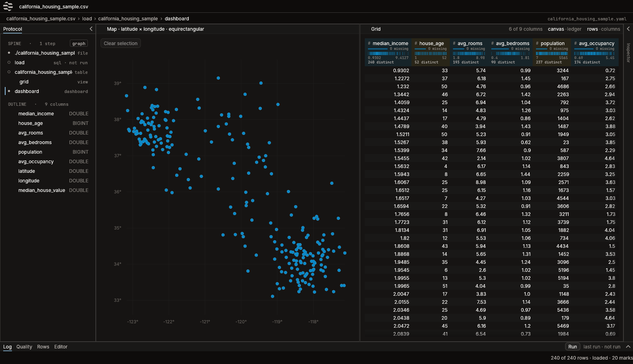633x364 pixels.
Task: Click the california_housing_sample.yaml file label
Action: (587, 19)
